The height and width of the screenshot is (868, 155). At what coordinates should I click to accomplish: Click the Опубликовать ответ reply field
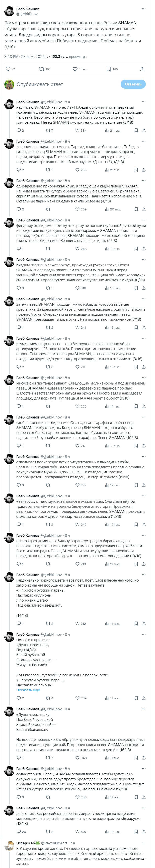point(64,84)
